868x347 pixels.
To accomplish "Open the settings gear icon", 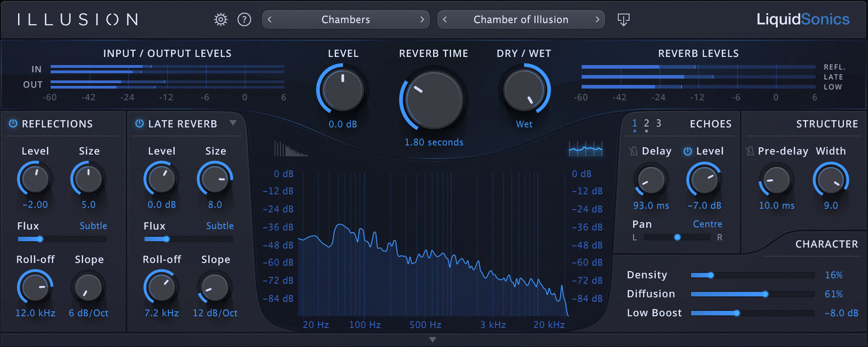I will click(x=221, y=19).
